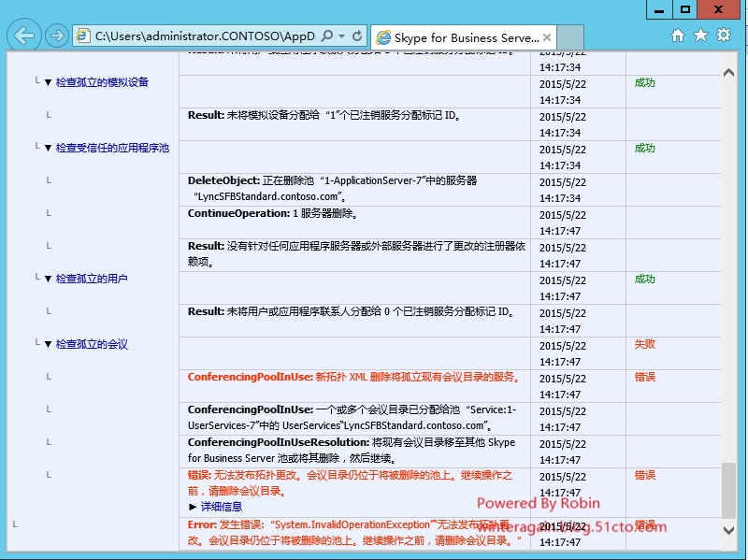Click the scrollbar up arrow
This screenshot has width=748, height=560.
(x=728, y=73)
